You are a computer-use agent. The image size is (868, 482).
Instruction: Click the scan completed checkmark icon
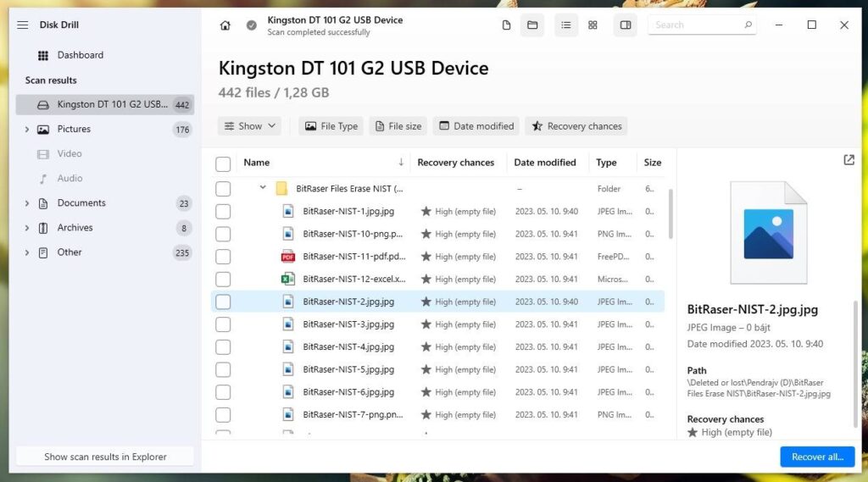251,25
